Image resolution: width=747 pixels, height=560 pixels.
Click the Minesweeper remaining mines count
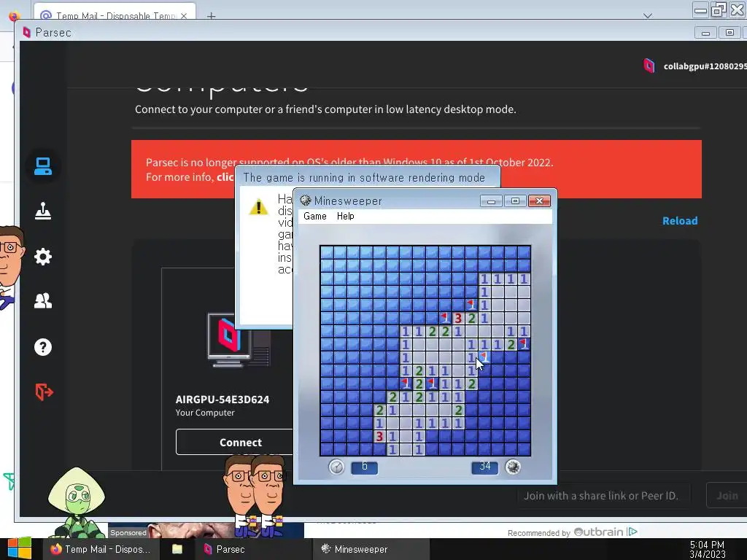pyautogui.click(x=484, y=467)
